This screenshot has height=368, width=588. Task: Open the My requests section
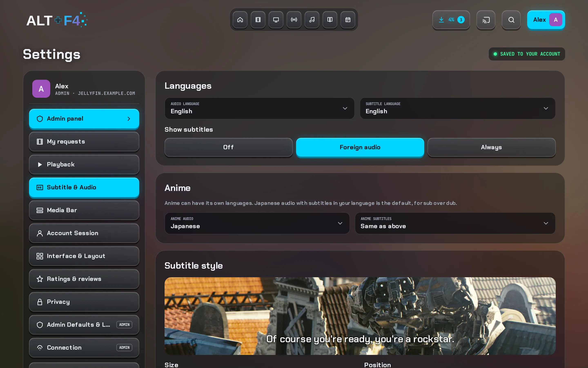coord(84,142)
